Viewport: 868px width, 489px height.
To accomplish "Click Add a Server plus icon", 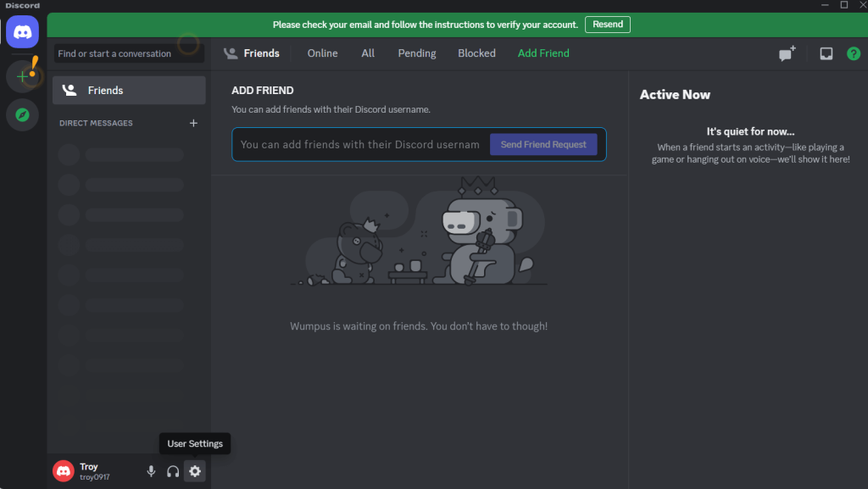I will click(x=22, y=76).
